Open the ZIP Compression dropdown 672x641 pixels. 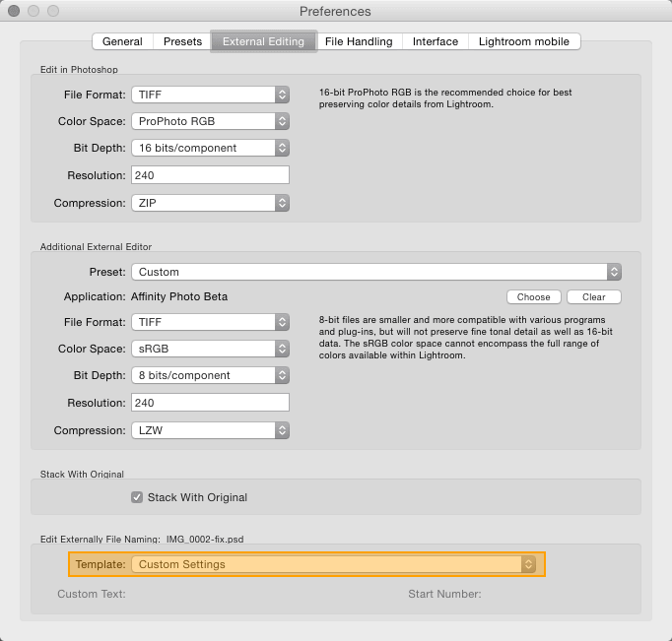211,203
